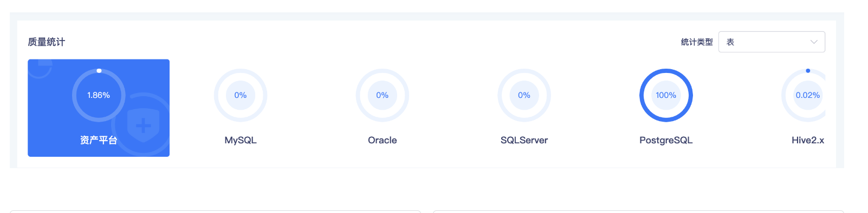The height and width of the screenshot is (213, 868).
Task: Click the white dot on 1.86% ring
Action: (x=99, y=71)
